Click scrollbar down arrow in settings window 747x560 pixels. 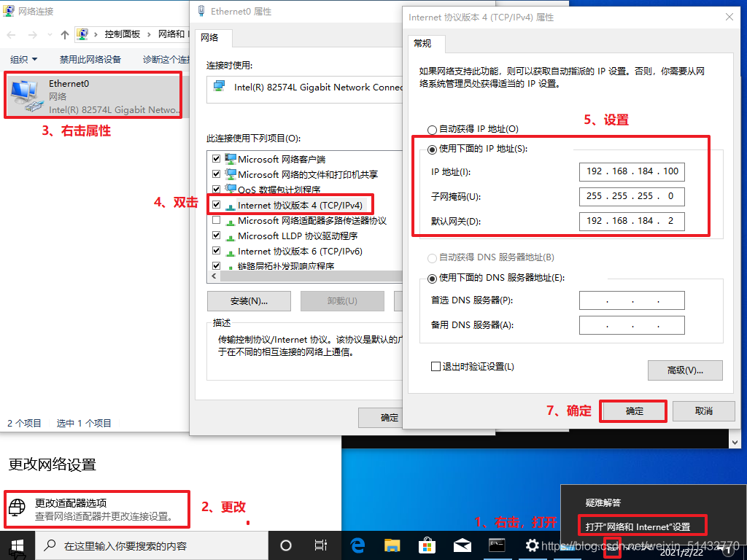(x=735, y=442)
